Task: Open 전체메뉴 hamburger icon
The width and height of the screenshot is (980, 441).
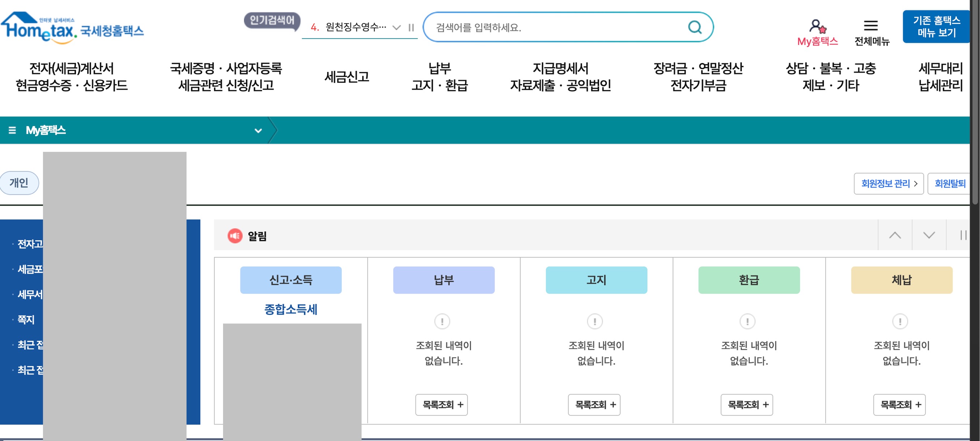Action: (x=871, y=26)
